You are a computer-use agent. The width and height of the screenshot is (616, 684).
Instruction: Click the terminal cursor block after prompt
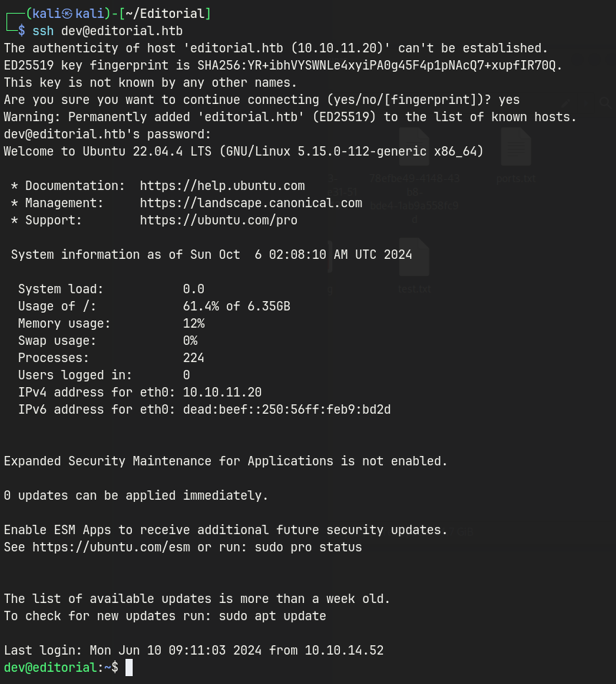click(129, 668)
